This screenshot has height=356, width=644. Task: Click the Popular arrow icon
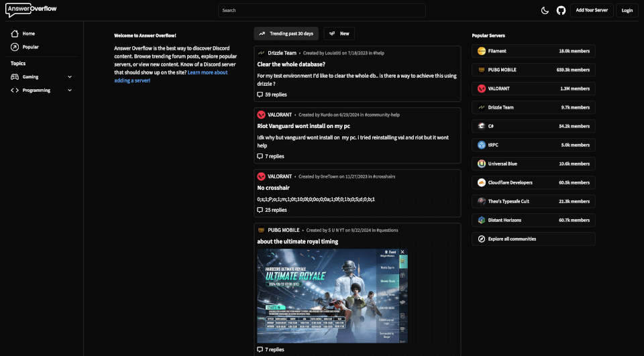pyautogui.click(x=15, y=47)
